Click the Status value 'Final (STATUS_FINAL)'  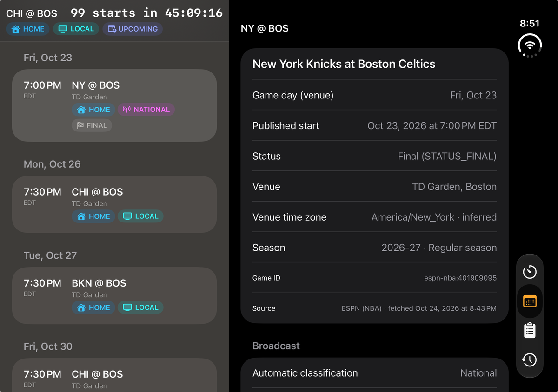tap(447, 157)
